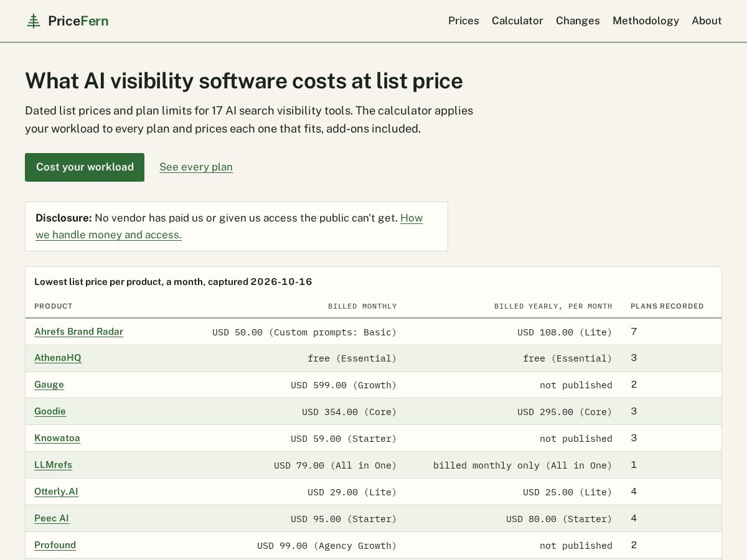Select 'USD 295.00 (Core)' cell
747x560 pixels.
click(565, 412)
